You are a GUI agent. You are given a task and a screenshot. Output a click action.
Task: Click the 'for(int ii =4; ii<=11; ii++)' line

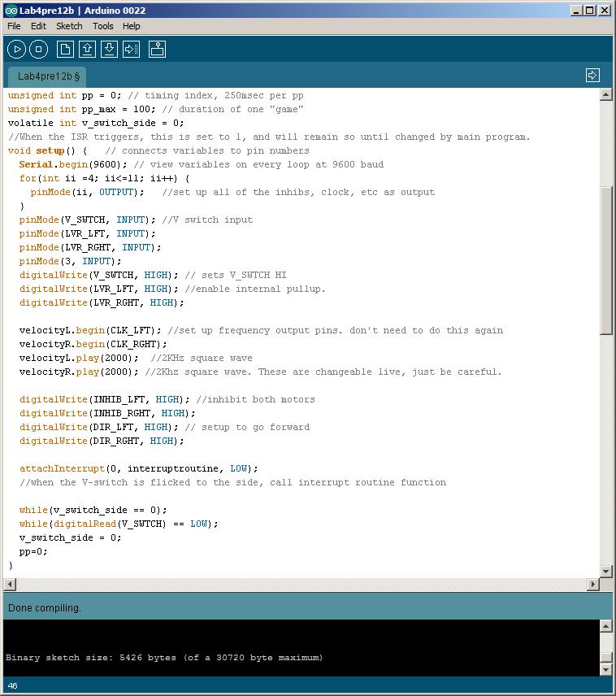(x=104, y=178)
